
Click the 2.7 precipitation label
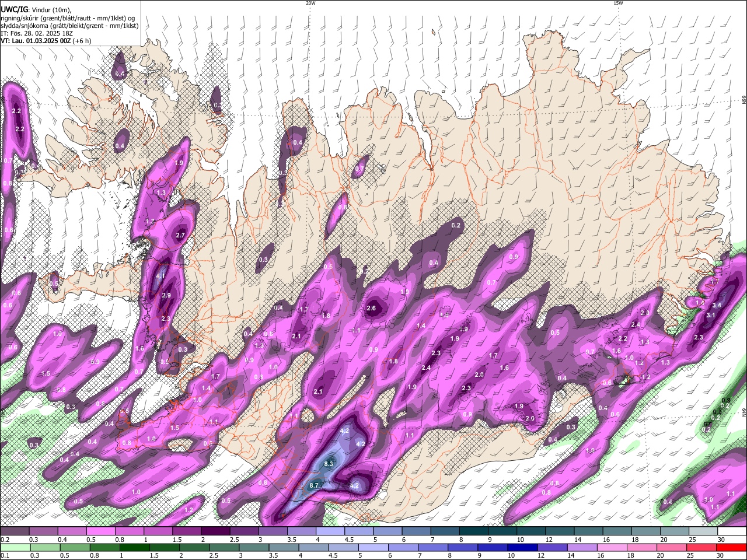(x=180, y=236)
